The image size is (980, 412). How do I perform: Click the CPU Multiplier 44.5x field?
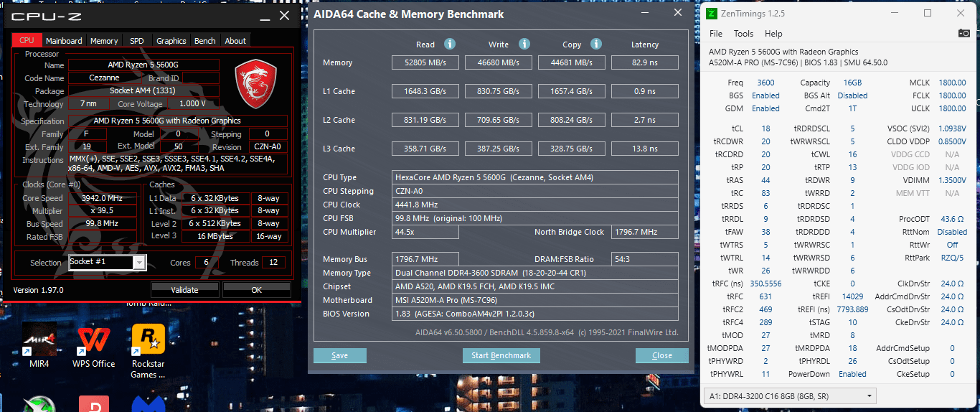point(425,232)
